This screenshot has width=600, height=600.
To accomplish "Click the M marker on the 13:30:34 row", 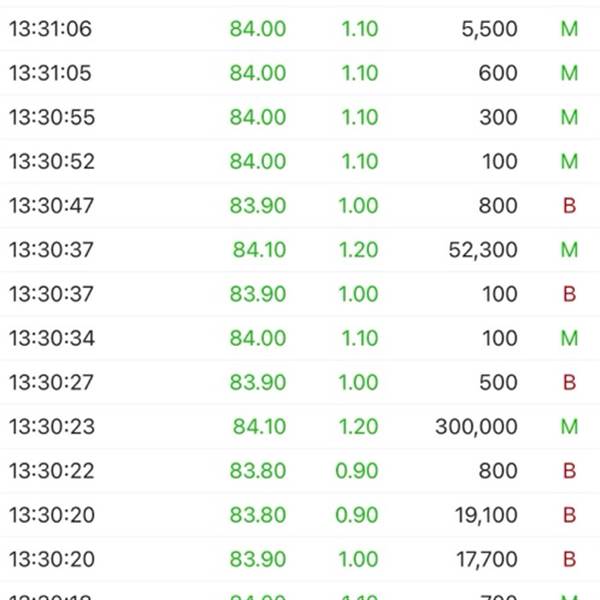I will 569,338.
